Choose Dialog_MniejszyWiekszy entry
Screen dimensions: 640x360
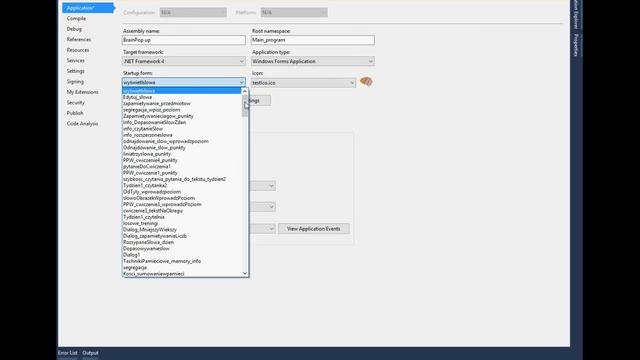click(x=182, y=229)
